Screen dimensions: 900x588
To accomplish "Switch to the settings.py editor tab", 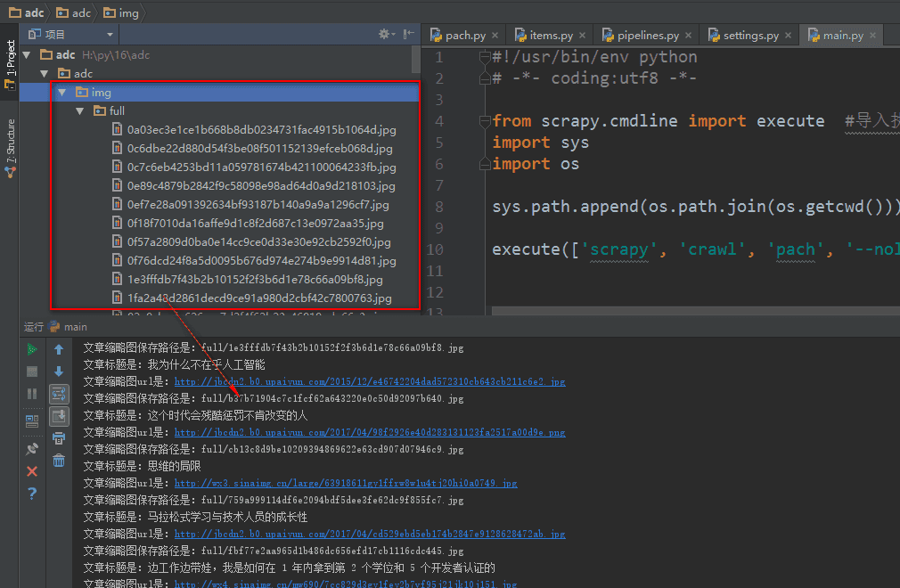I will (750, 36).
